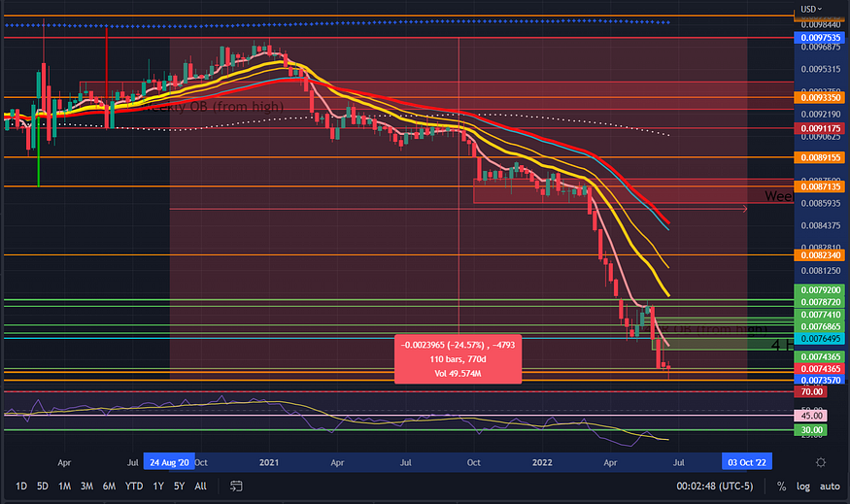Click the 0.0097535 blue price label
Image resolution: width=850 pixels, height=504 pixels.
[x=819, y=38]
